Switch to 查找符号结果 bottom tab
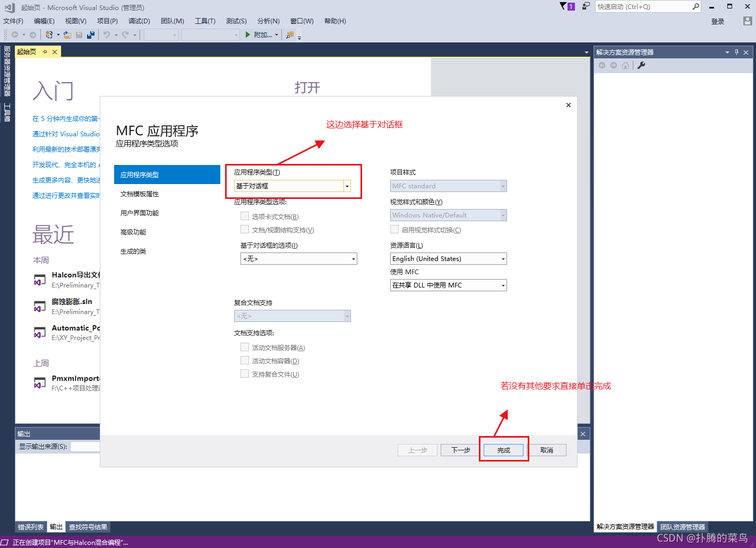This screenshot has width=756, height=548. pyautogui.click(x=88, y=527)
